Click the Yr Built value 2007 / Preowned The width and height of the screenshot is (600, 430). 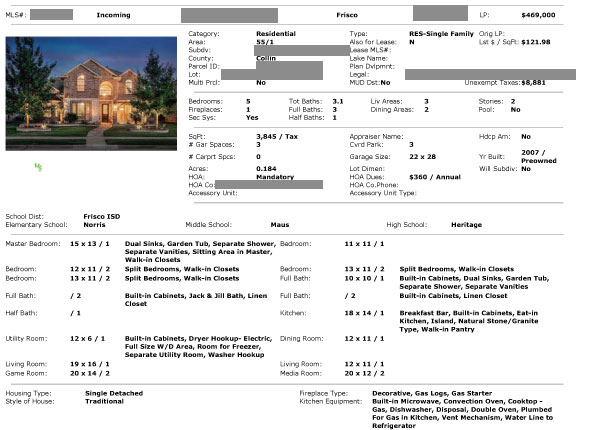point(539,156)
